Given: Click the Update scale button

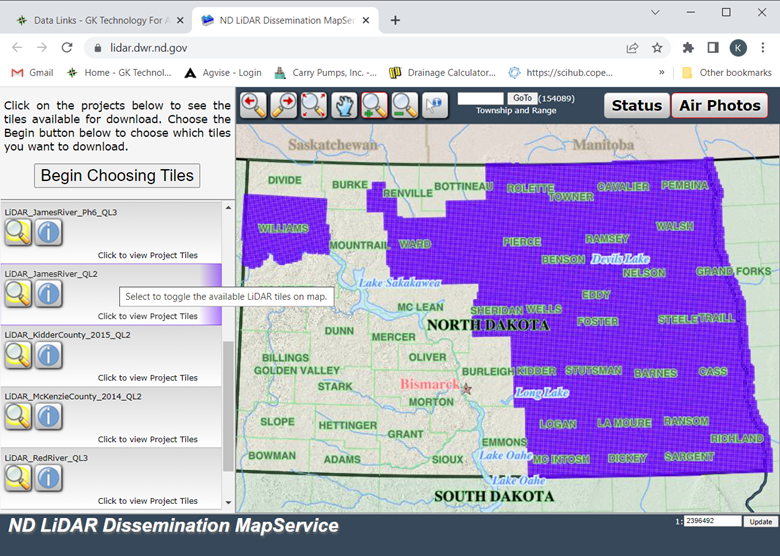Looking at the screenshot, I should 760,522.
